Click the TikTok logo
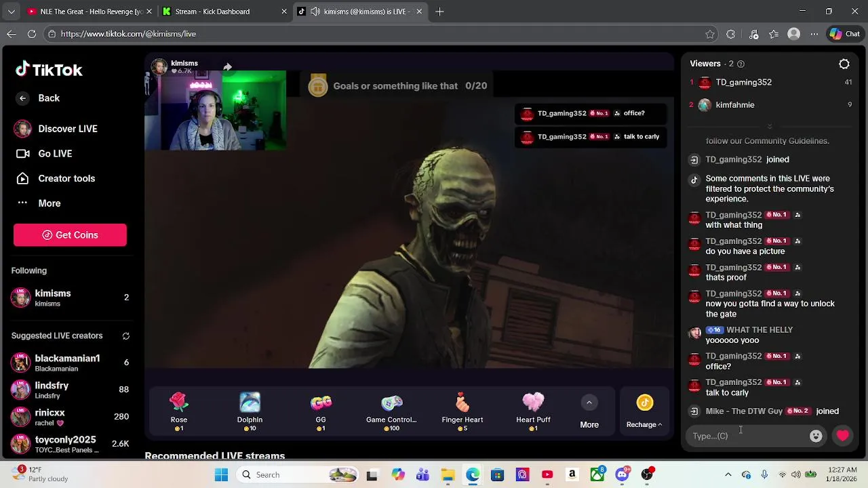 tap(49, 70)
